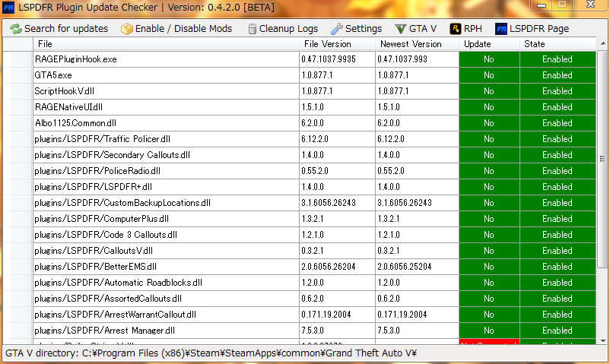This screenshot has height=364, width=610.
Task: Click file version 2.0.6056.26204
Action: point(329,267)
